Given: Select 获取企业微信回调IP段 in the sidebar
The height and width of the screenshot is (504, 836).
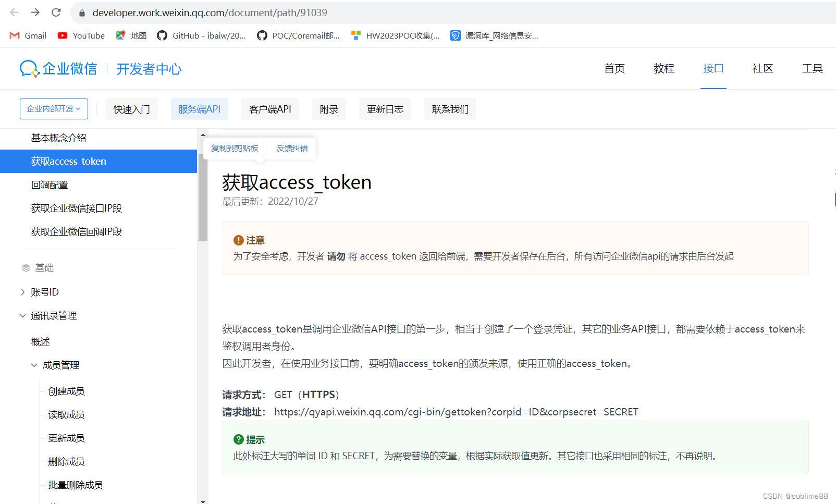Looking at the screenshot, I should click(77, 231).
